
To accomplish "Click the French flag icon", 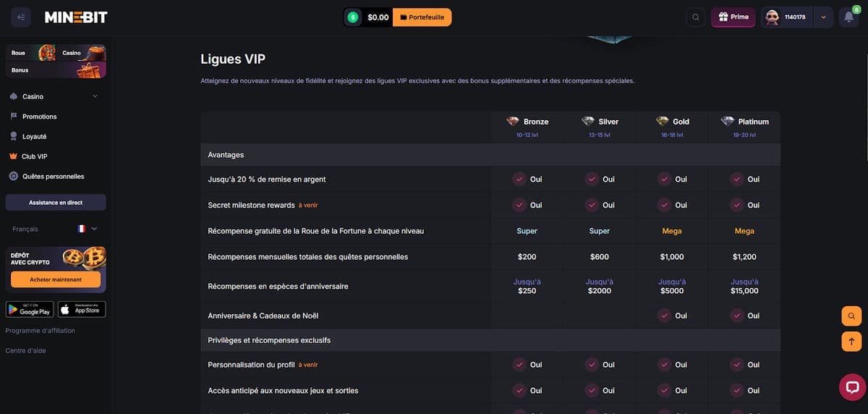I will click(x=81, y=229).
